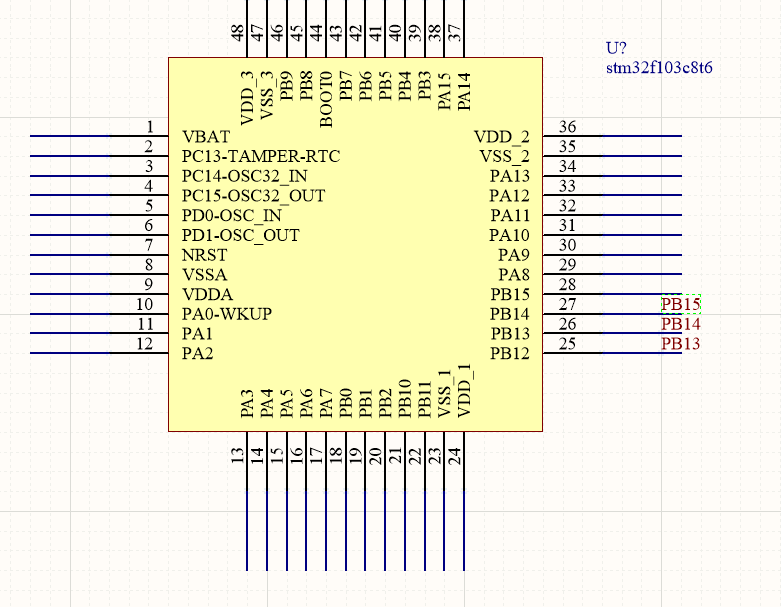Click the PB7 pin label
This screenshot has height=607, width=781.
pos(346,86)
